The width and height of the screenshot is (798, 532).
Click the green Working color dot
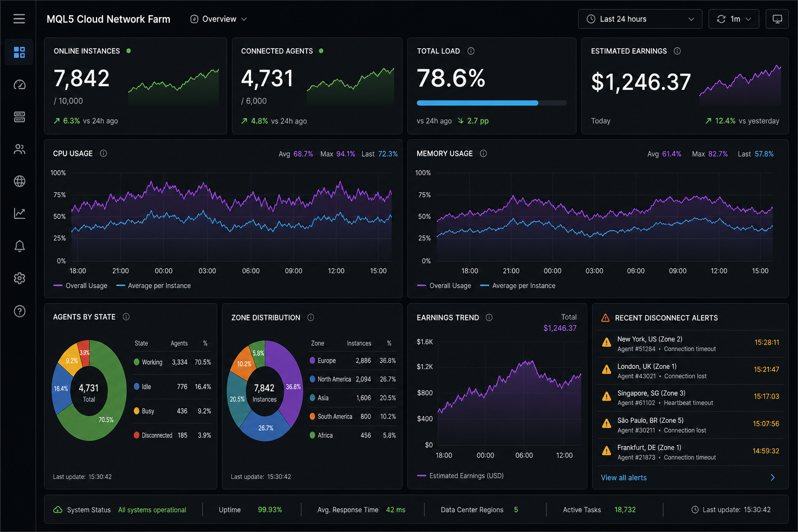click(x=137, y=362)
